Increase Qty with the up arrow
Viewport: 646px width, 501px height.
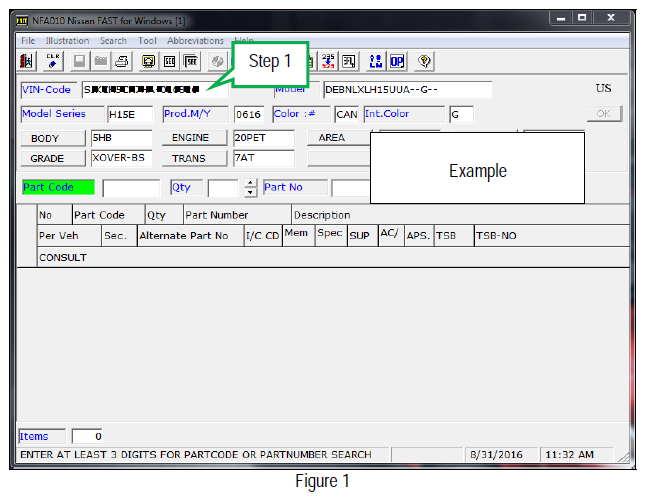pos(250,183)
